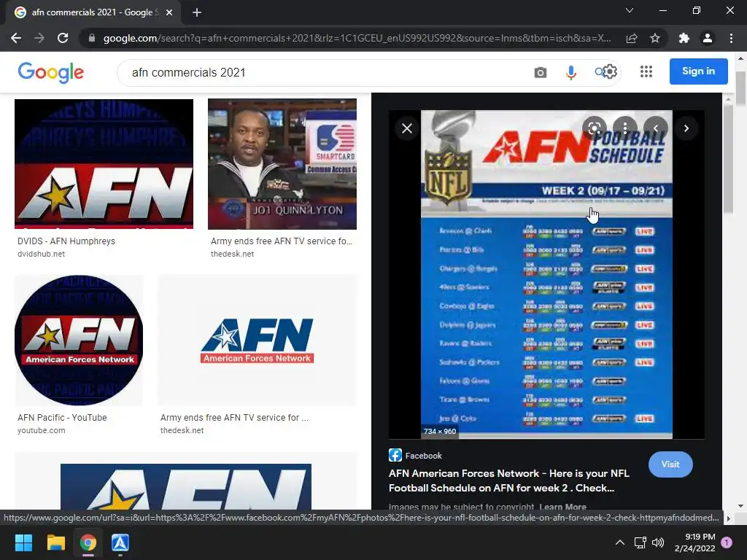Open the notification badge in tray
Viewport: 747px width, 560px height.
[x=727, y=542]
